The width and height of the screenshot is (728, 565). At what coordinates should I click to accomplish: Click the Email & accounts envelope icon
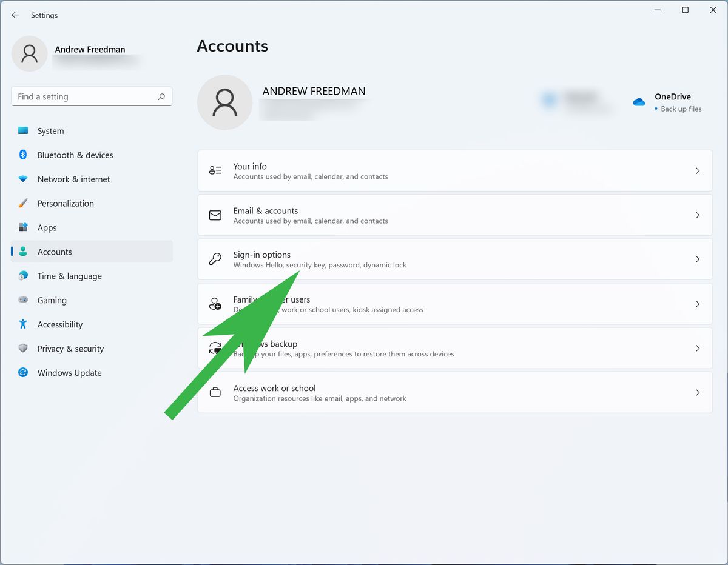tap(215, 215)
